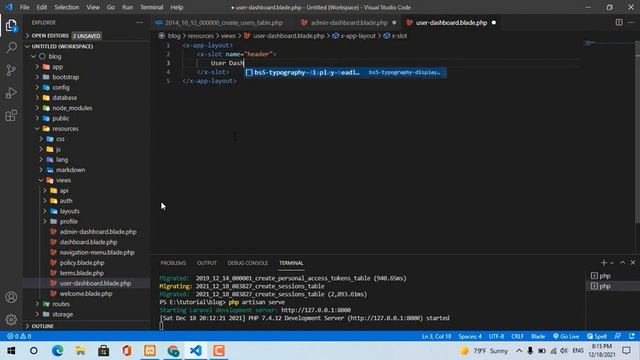
Task: Open the Accounts menu icon
Action: tap(11, 297)
